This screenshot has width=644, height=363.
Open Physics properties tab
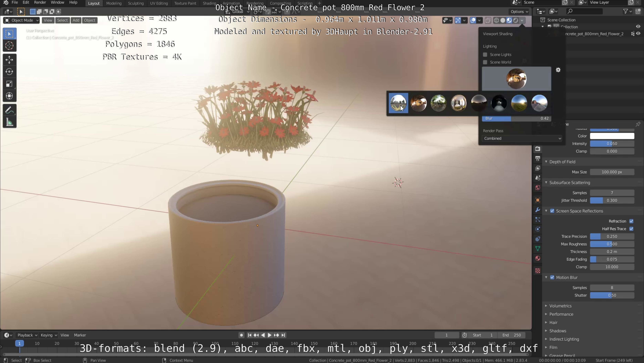[x=538, y=229]
